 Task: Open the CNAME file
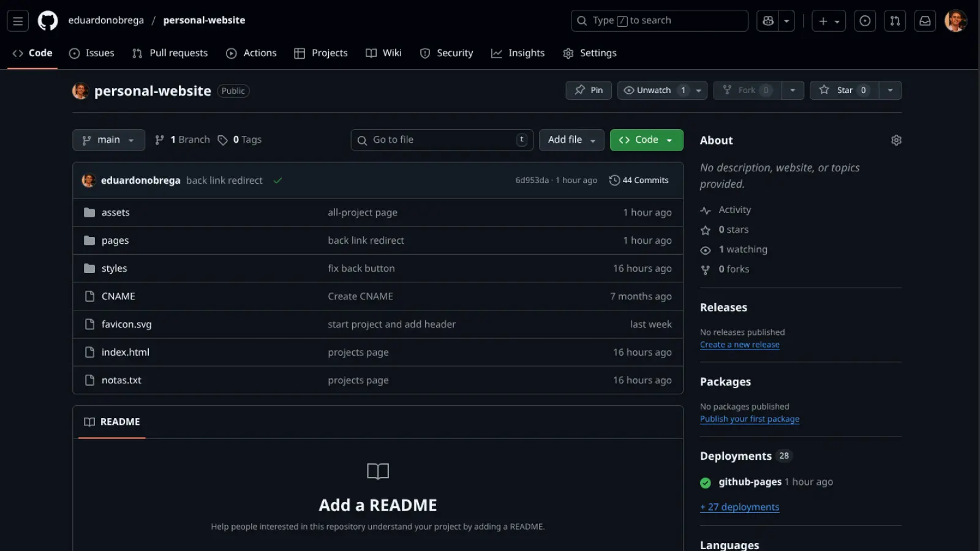point(118,297)
